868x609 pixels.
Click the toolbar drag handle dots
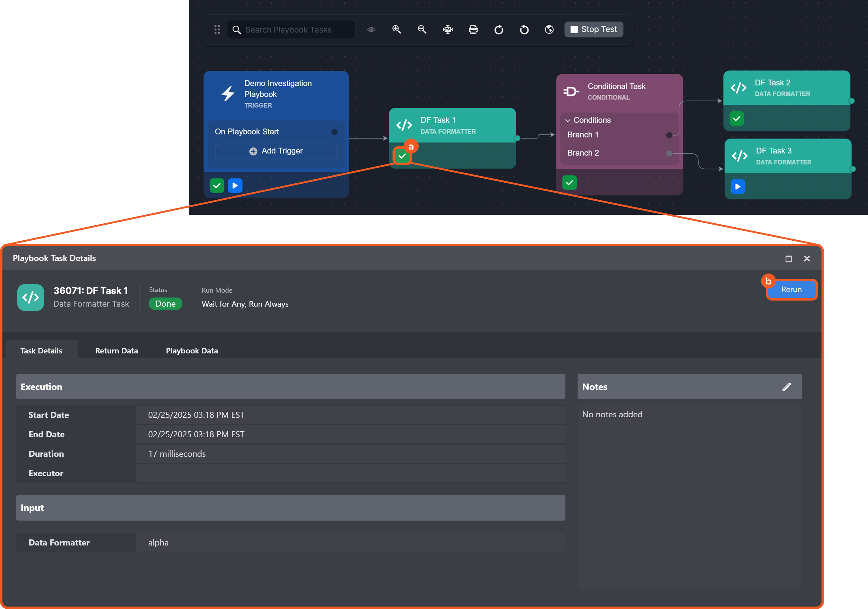point(217,29)
